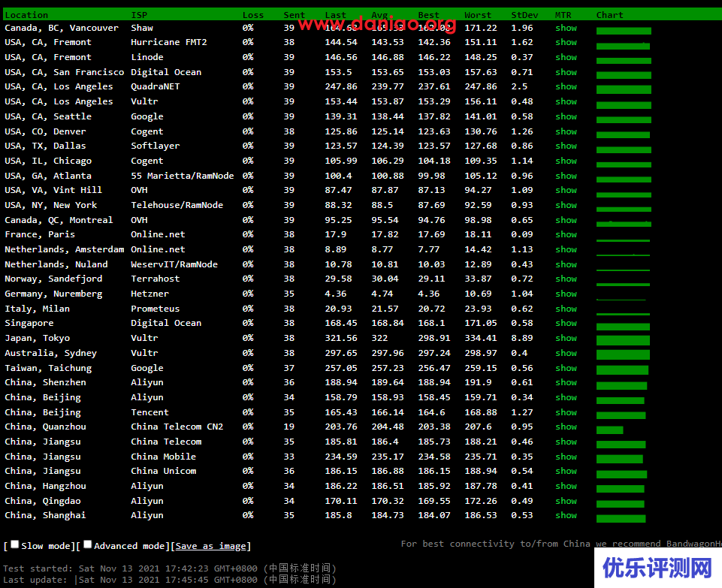Click StDev value 8.89
Screen dimensions: 722x588
pos(521,338)
